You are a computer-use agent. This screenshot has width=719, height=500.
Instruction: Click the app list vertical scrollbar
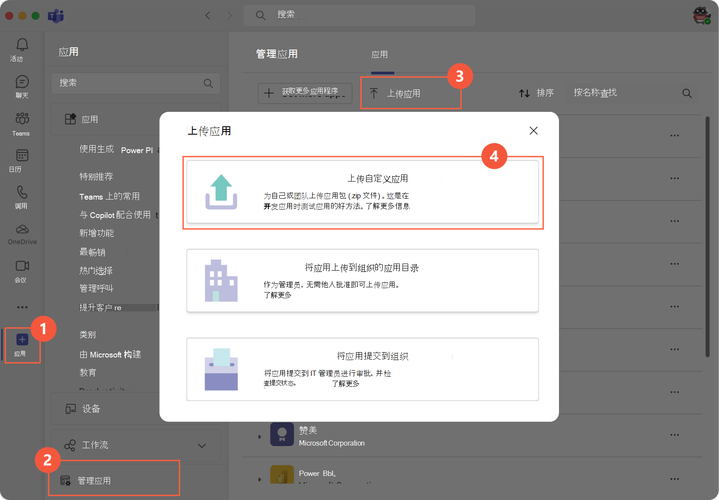tap(707, 236)
